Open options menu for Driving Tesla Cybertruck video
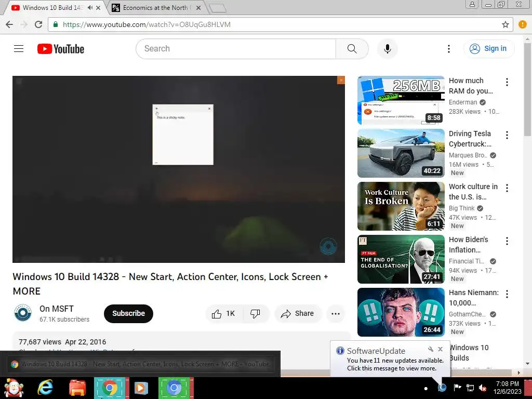The height and width of the screenshot is (399, 532). (507, 135)
